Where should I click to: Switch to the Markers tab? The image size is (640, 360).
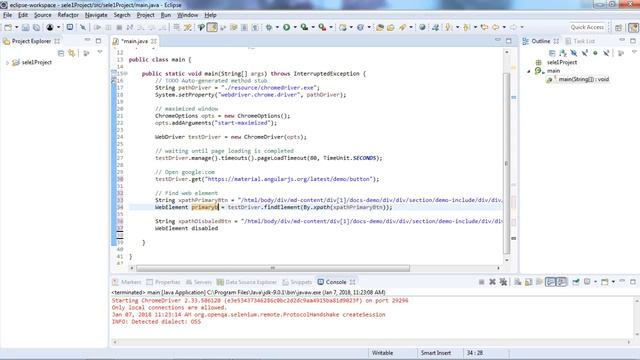click(x=127, y=282)
